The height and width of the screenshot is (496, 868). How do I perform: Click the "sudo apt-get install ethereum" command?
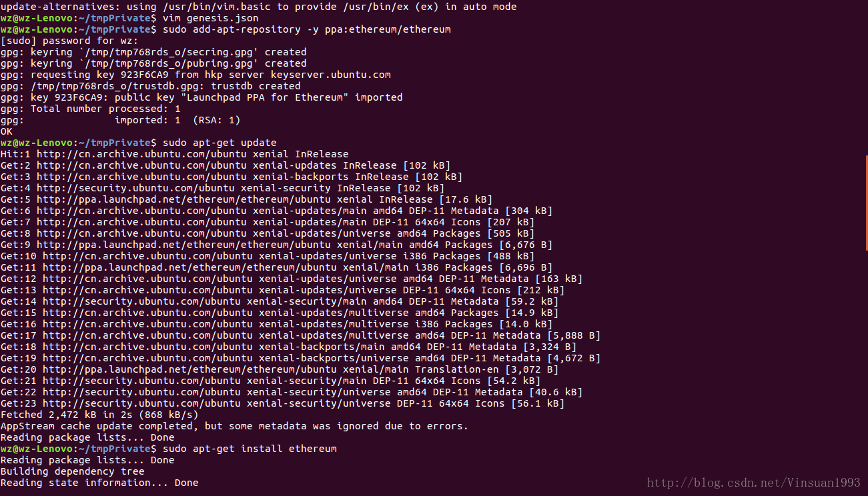click(x=250, y=449)
